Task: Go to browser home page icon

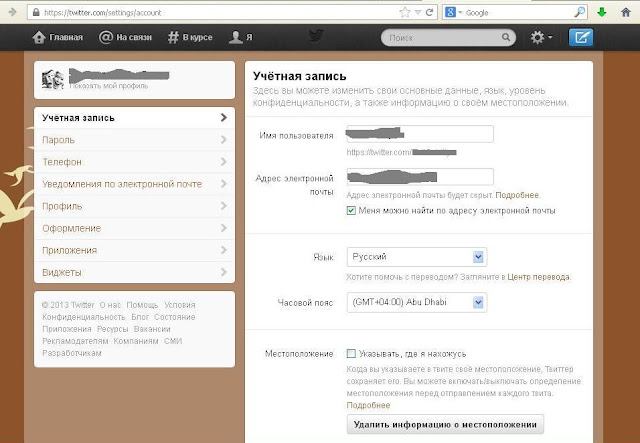Action: click(626, 12)
